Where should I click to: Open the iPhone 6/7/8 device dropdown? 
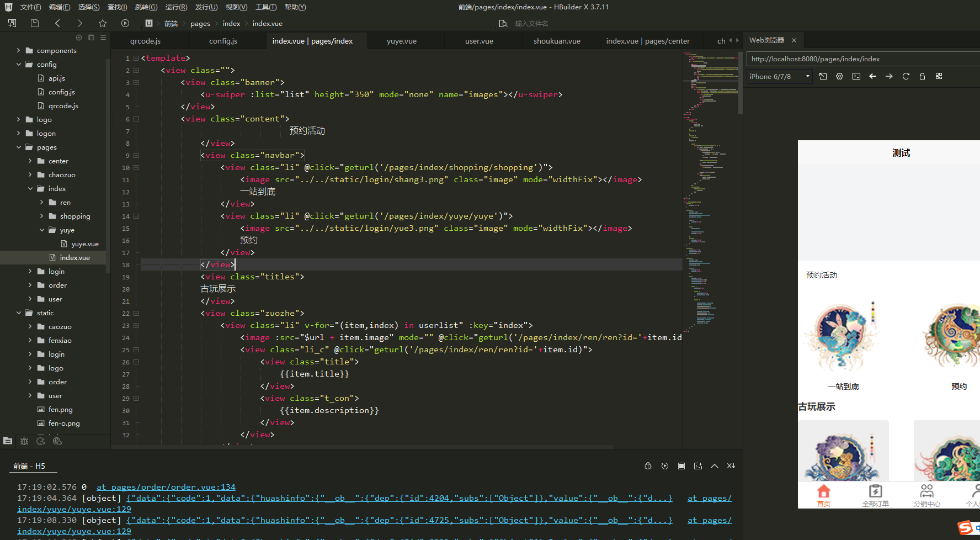(779, 76)
